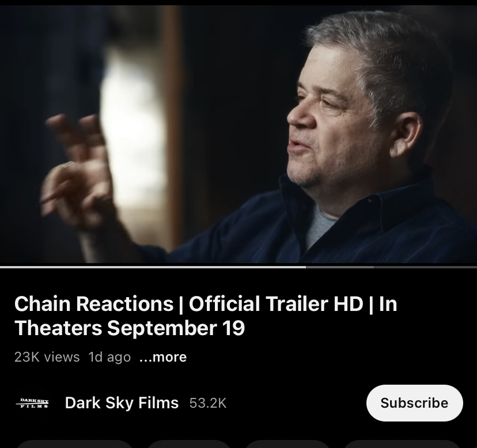Image resolution: width=477 pixels, height=448 pixels.
Task: Tap the video frame to show controls
Action: coord(238,134)
